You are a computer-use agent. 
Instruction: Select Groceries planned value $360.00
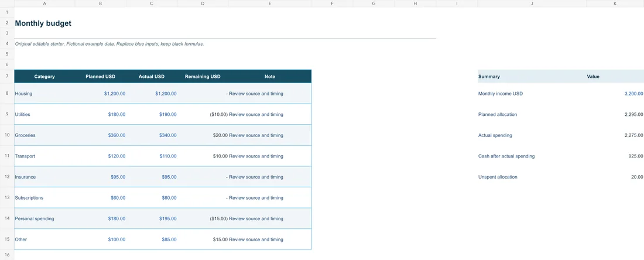coord(101,135)
